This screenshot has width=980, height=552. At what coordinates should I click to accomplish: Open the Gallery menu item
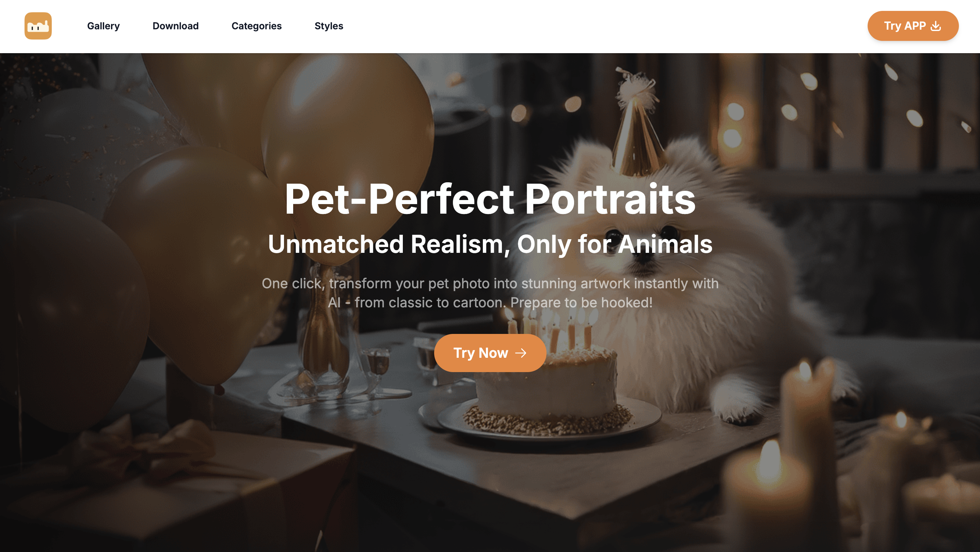point(104,26)
